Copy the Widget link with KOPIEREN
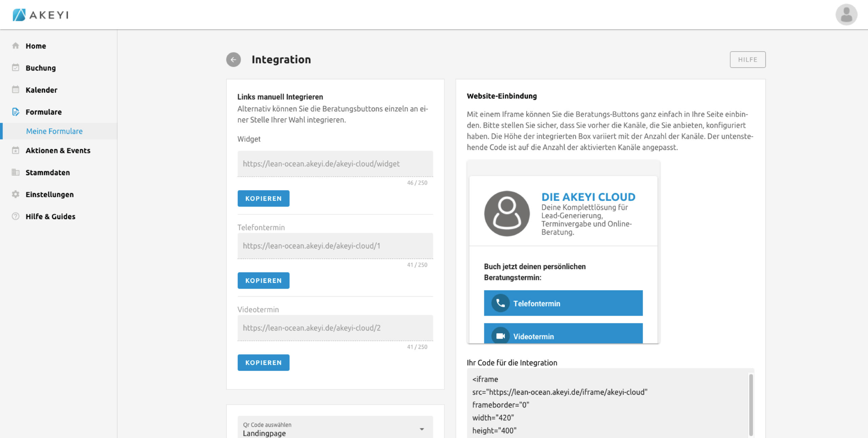This screenshot has height=438, width=868. pyautogui.click(x=263, y=199)
